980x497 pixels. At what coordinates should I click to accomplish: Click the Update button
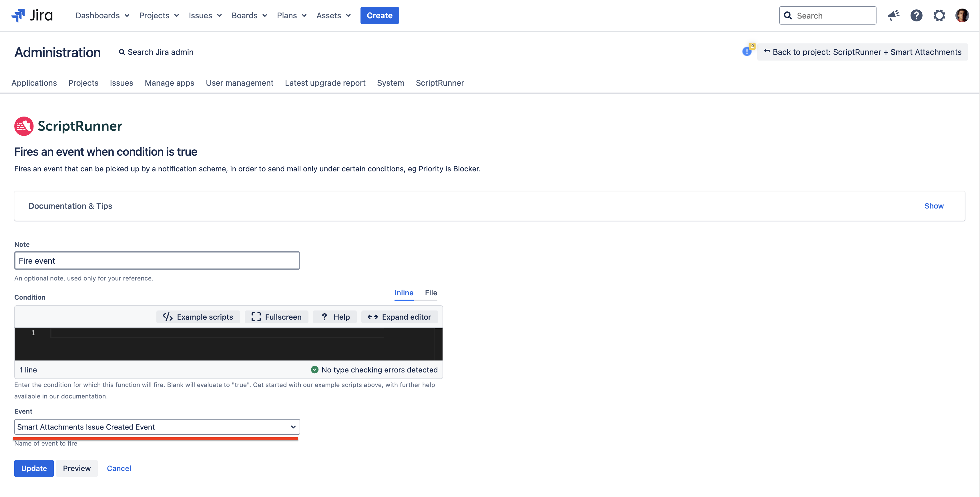point(34,468)
